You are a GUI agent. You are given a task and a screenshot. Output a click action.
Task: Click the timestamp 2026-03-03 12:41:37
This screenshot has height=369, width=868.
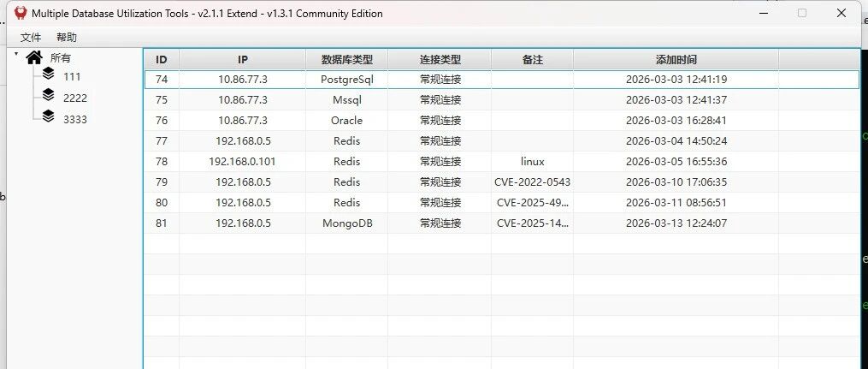coord(676,99)
